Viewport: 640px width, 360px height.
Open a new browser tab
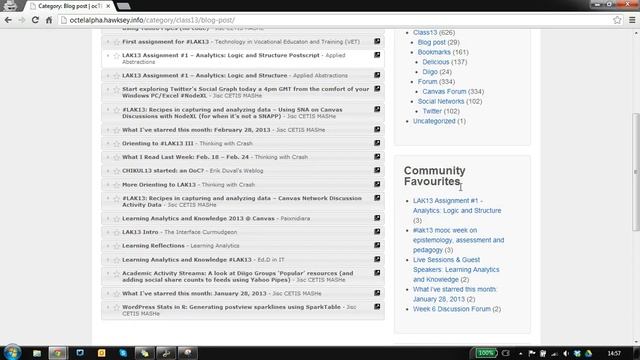click(x=124, y=6)
